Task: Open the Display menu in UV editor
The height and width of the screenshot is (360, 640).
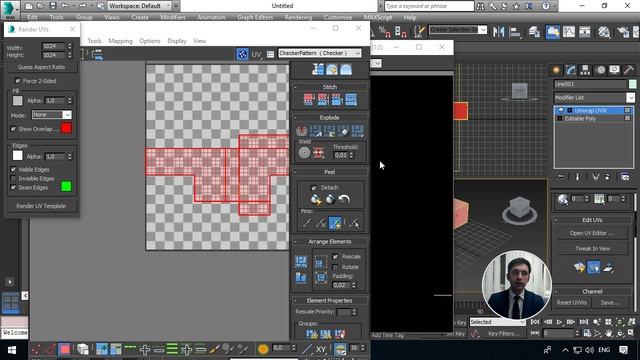Action: pos(177,41)
